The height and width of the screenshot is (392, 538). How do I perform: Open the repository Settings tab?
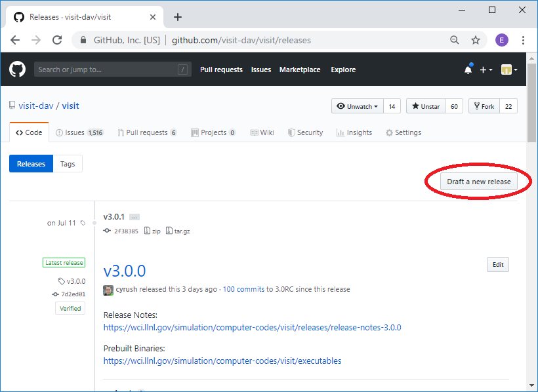(x=403, y=132)
